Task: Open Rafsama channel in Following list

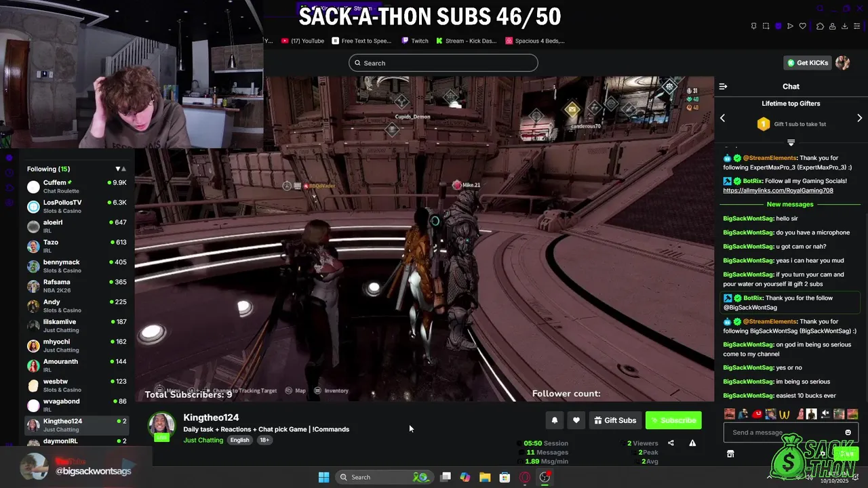Action: click(77, 286)
